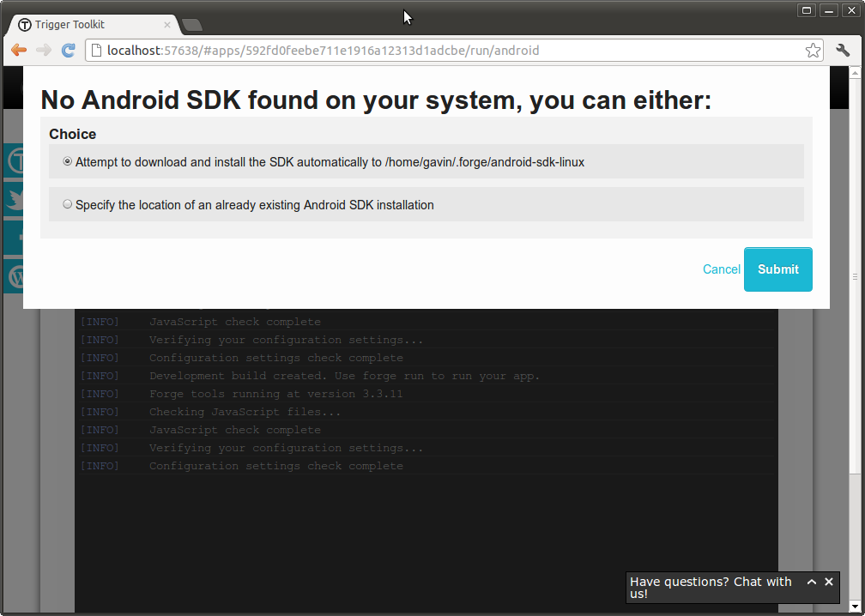865x616 pixels.
Task: Select automatic SDK download and install option
Action: (x=67, y=161)
